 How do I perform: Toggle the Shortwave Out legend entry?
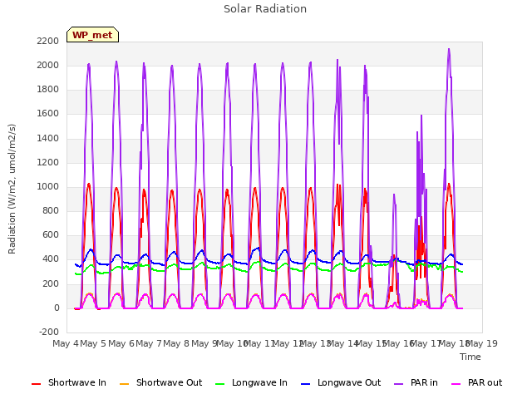(x=160, y=382)
